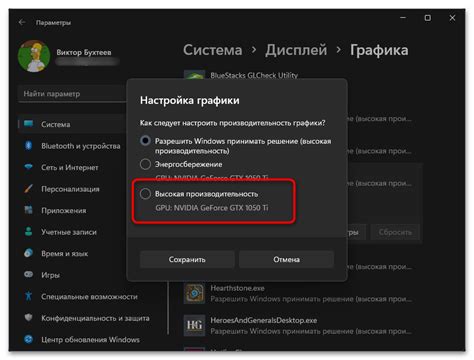Image resolution: width=474 pixels, height=360 pixels.
Task: Click the Hearthstone.exe app icon
Action: (x=194, y=293)
